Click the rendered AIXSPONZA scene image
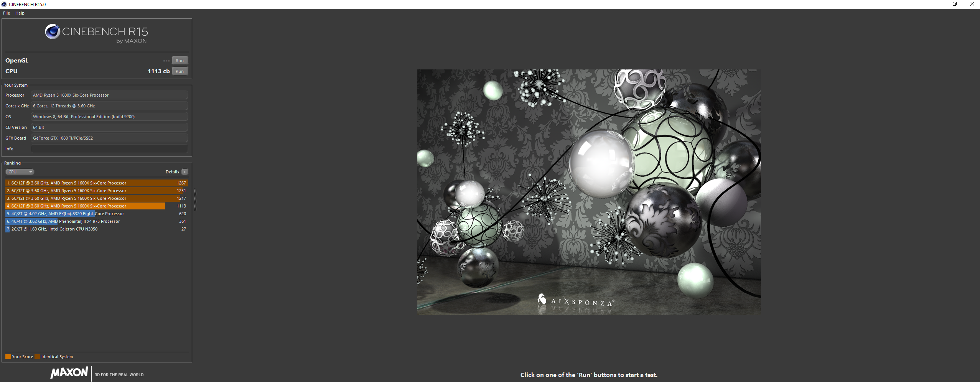 pyautogui.click(x=589, y=192)
